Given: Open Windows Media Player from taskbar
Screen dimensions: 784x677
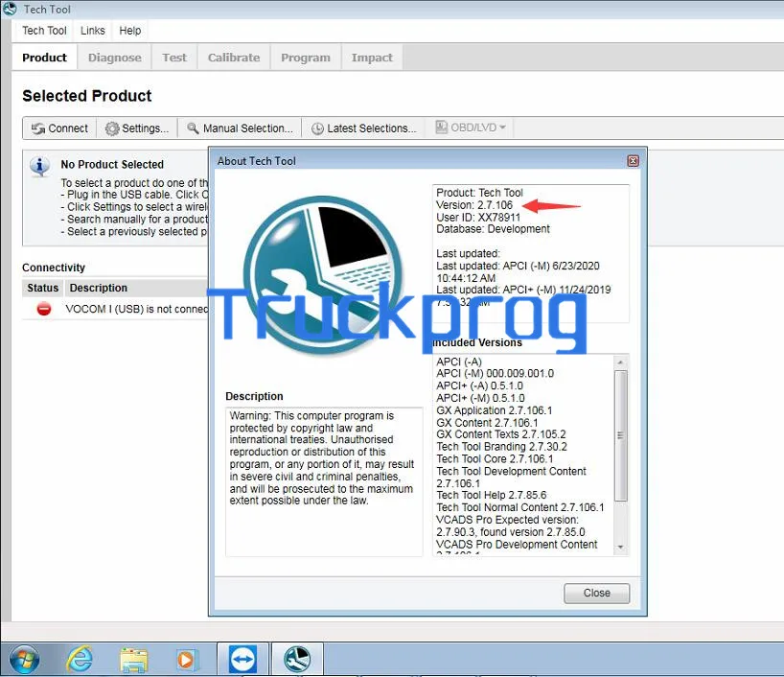Looking at the screenshot, I should coord(187,660).
